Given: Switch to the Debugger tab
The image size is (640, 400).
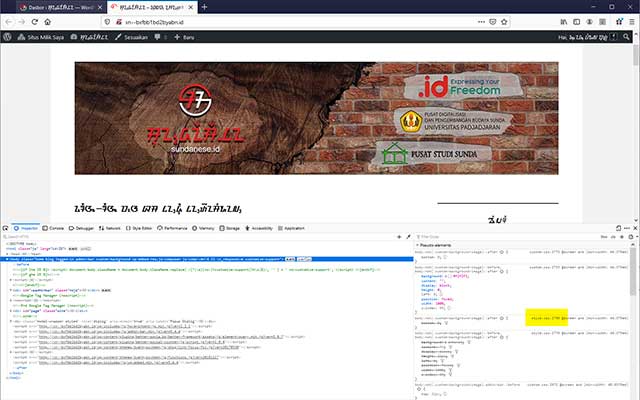Looking at the screenshot, I should point(81,228).
